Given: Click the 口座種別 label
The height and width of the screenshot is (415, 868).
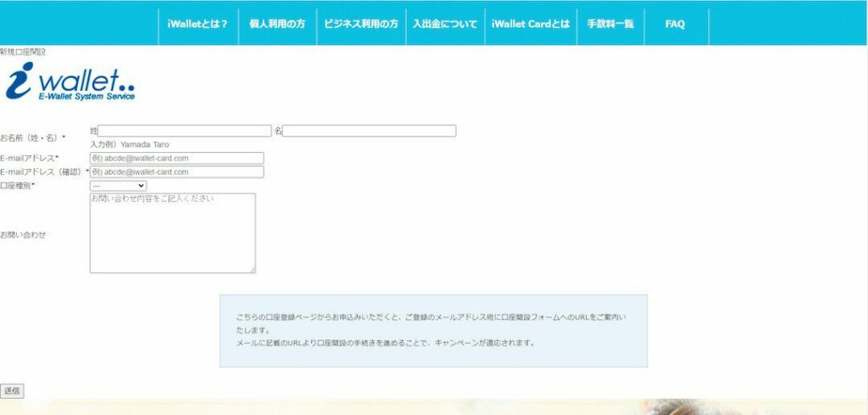Looking at the screenshot, I should [x=18, y=186].
